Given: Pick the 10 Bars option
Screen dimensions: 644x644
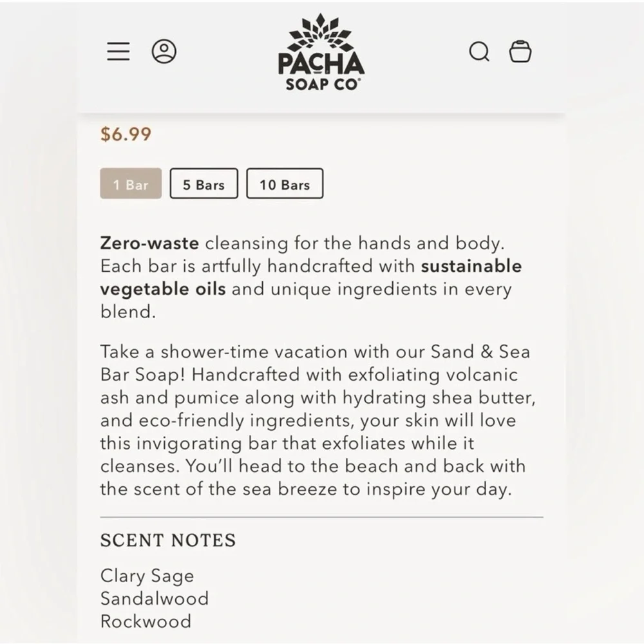Looking at the screenshot, I should (285, 185).
